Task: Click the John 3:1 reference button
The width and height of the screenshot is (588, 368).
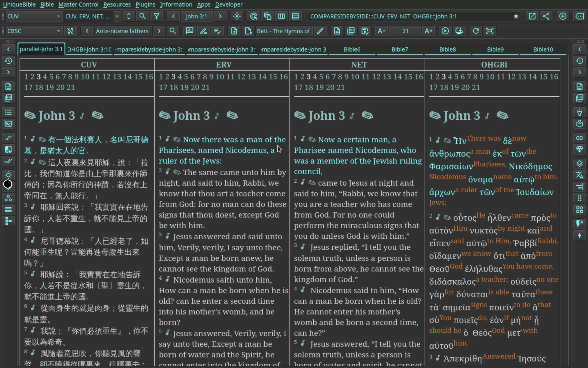Action: coord(196,16)
